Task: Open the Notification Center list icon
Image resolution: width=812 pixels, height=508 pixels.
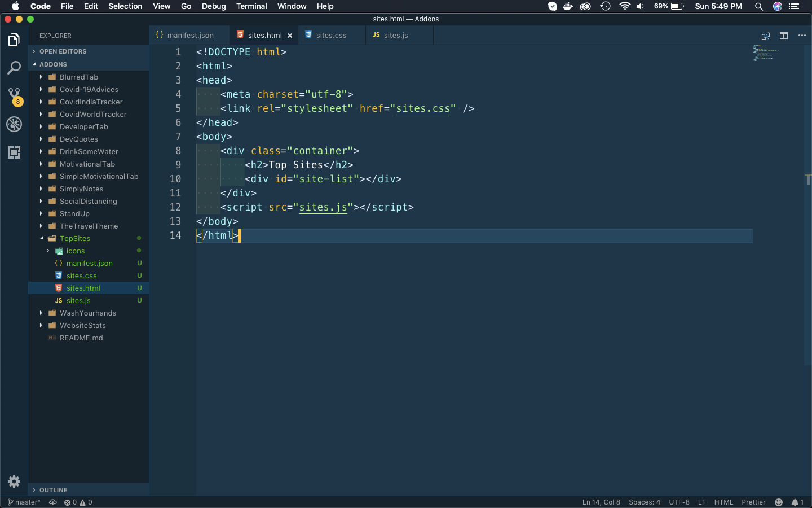Action: pyautogui.click(x=794, y=6)
